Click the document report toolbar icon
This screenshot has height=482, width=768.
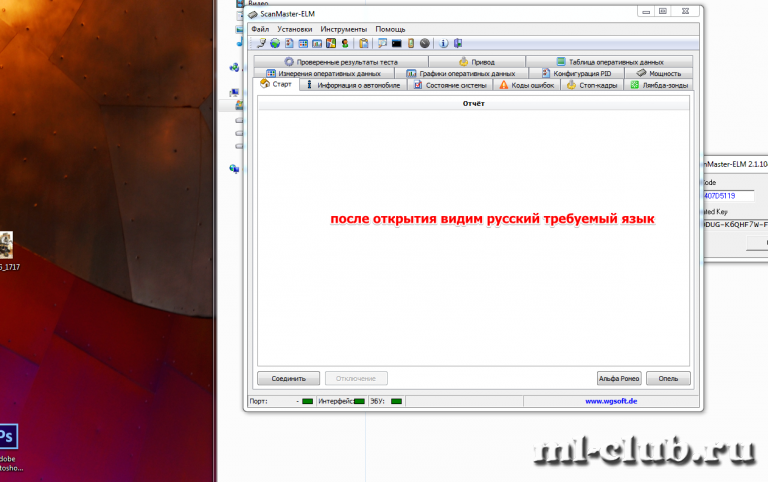pos(289,43)
